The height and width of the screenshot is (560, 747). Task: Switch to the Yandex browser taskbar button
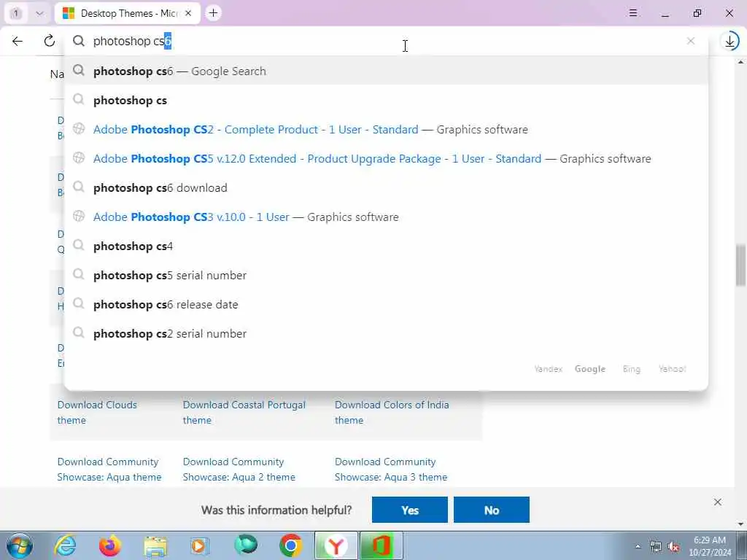point(336,545)
